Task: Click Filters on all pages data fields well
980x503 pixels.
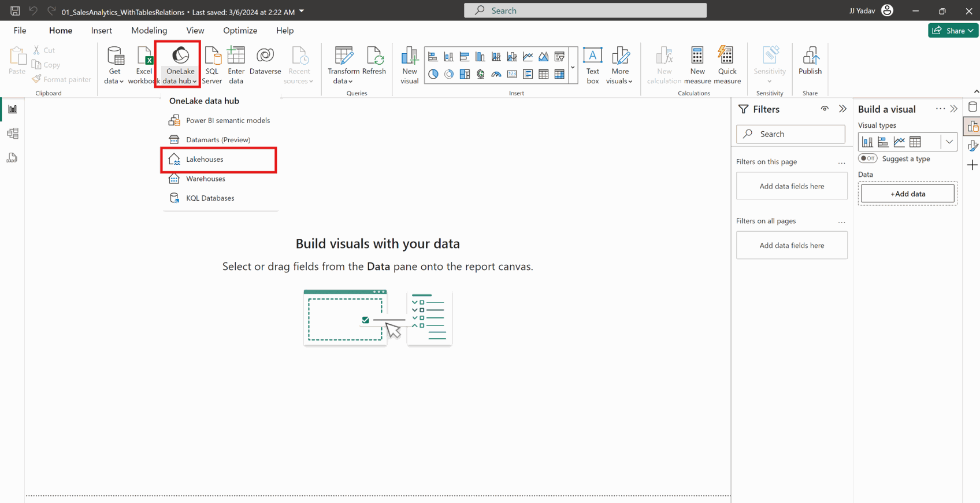Action: [792, 245]
